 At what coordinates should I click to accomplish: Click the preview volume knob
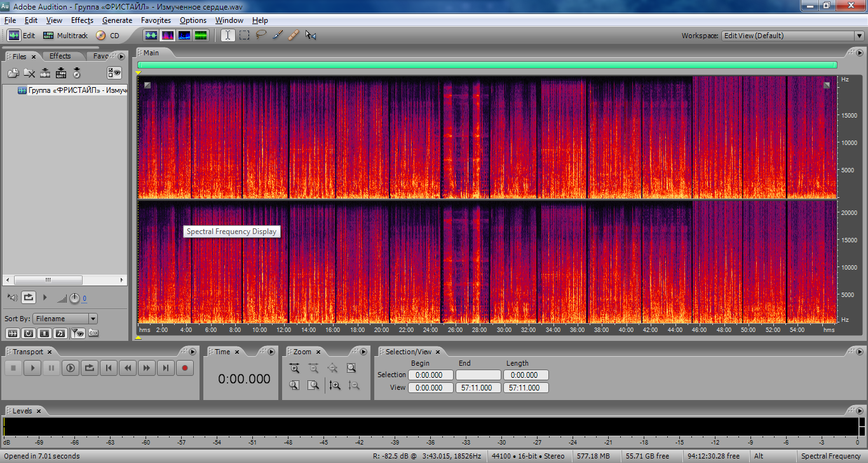coord(74,298)
